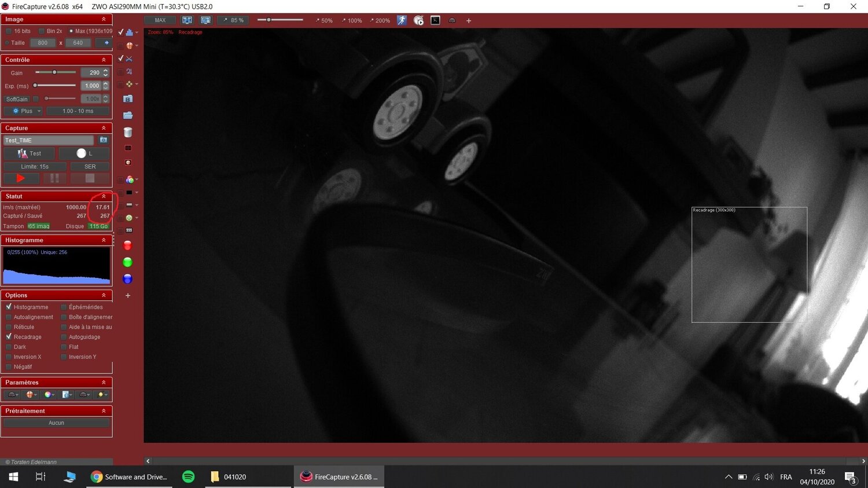Screen dimensions: 868x488
Task: Click the green crosshair globe icon
Action: [x=129, y=218]
